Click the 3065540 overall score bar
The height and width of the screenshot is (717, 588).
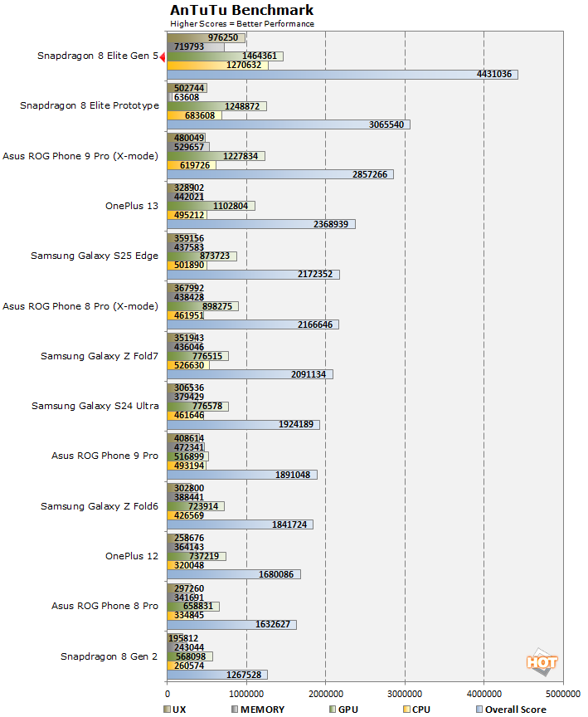click(x=288, y=124)
